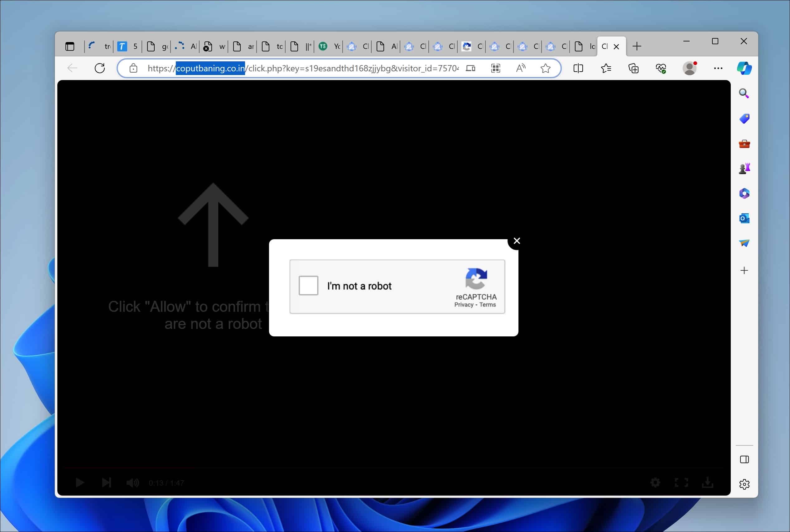
Task: Click inside the address bar URL
Action: (303, 68)
